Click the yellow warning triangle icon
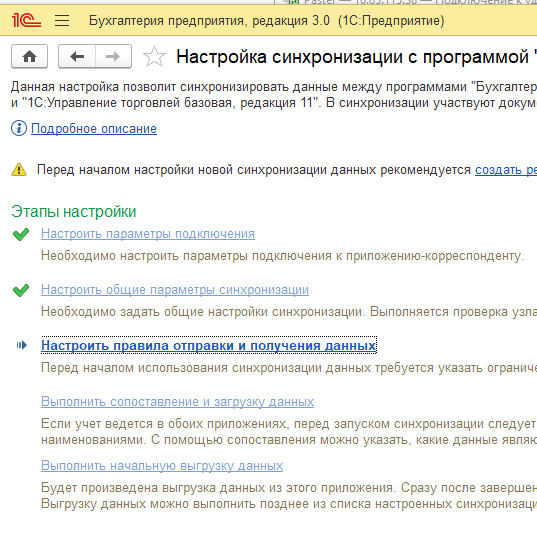This screenshot has width=537, height=542. click(19, 169)
